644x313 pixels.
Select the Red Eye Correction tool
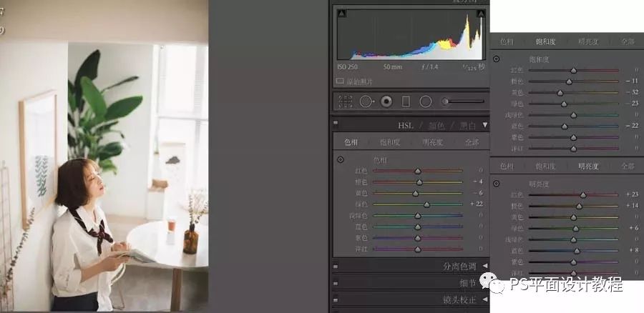386,101
